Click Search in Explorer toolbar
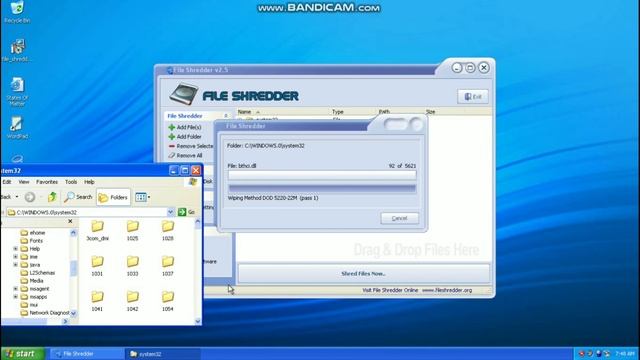The image size is (640, 360). [x=78, y=197]
